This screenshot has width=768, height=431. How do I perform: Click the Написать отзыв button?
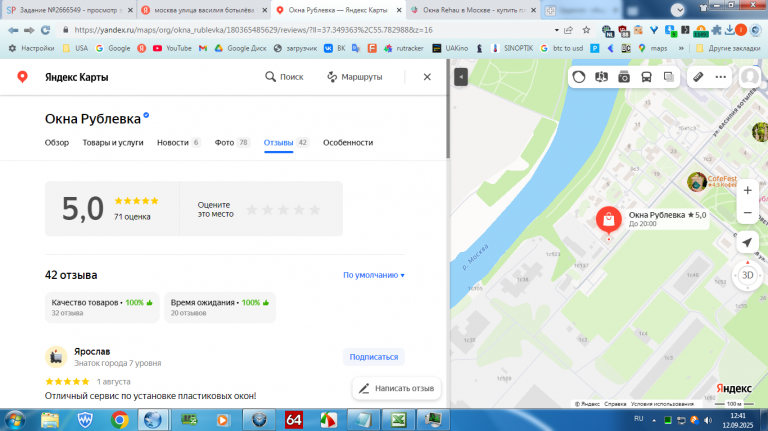click(396, 388)
